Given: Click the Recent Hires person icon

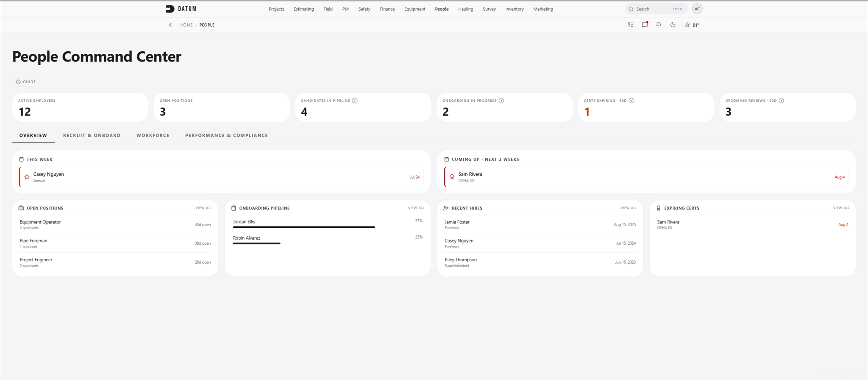Looking at the screenshot, I should tap(446, 208).
